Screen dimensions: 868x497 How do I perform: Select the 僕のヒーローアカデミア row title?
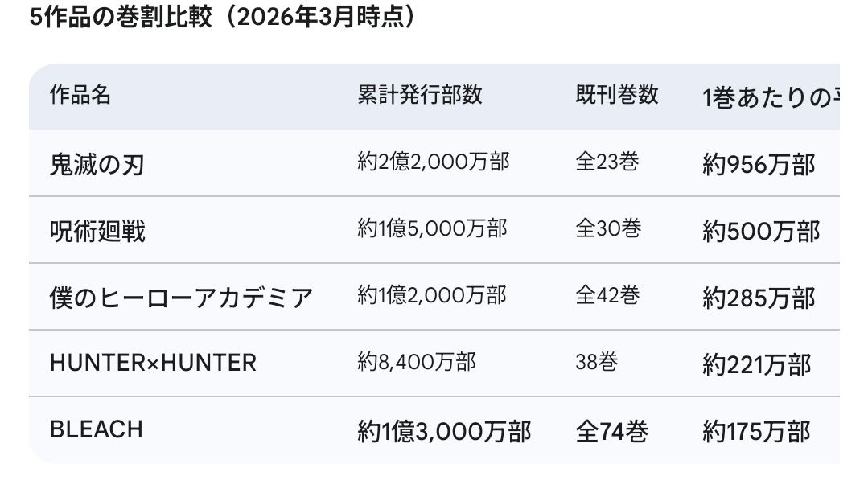181,298
